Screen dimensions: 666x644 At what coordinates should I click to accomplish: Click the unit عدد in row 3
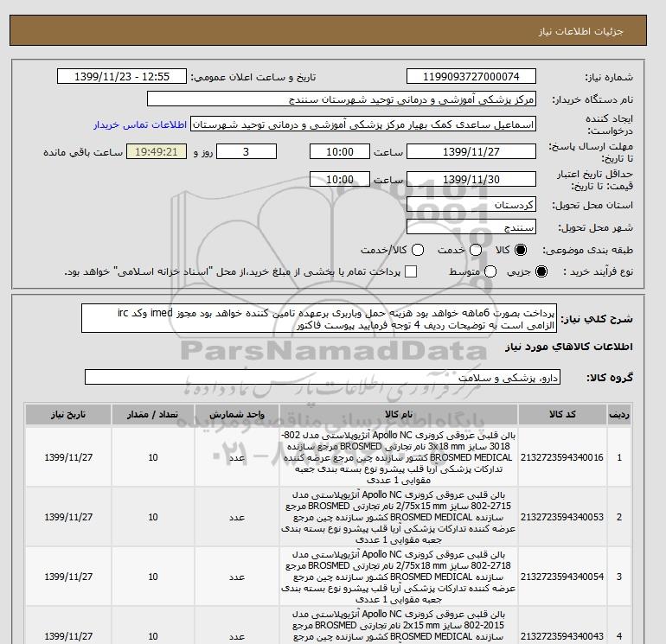pos(237,577)
